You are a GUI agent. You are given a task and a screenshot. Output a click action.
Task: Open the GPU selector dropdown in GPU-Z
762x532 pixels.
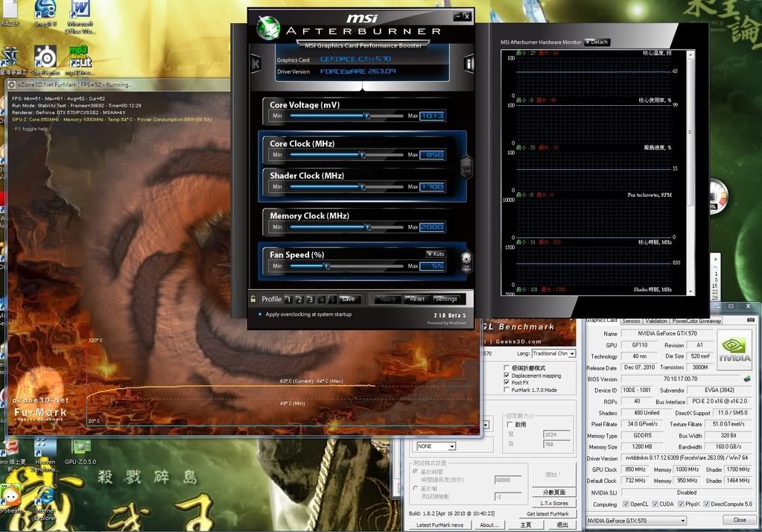coord(636,520)
